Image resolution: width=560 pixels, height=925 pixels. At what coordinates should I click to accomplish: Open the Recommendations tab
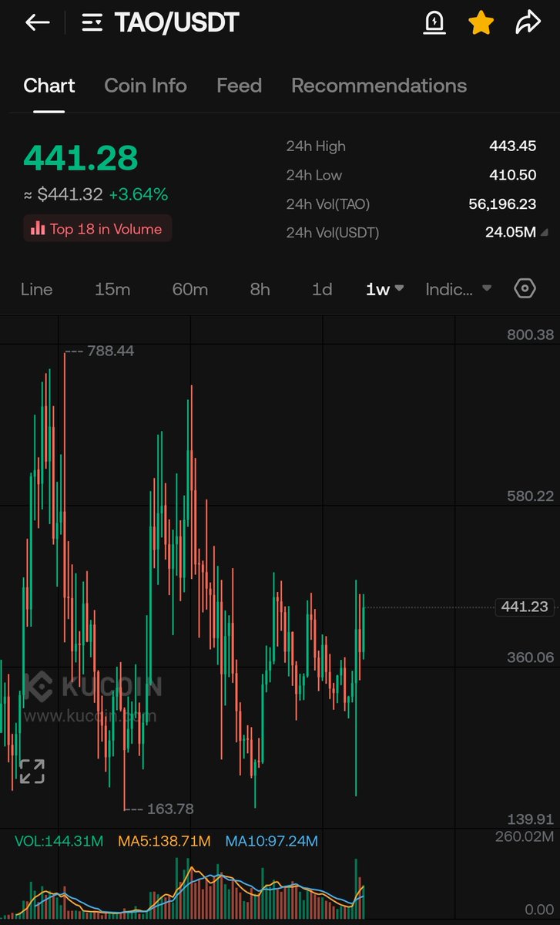(379, 86)
